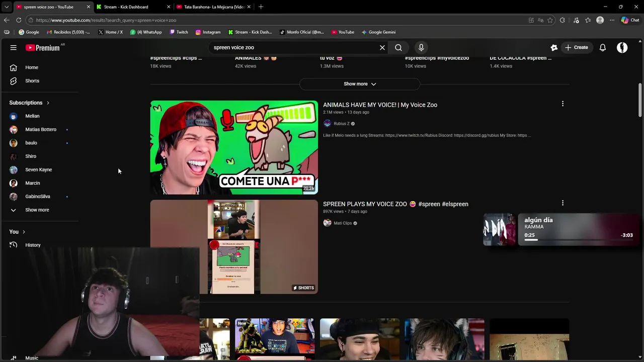The height and width of the screenshot is (362, 644).
Task: Open the Create menu button
Action: (x=576, y=48)
